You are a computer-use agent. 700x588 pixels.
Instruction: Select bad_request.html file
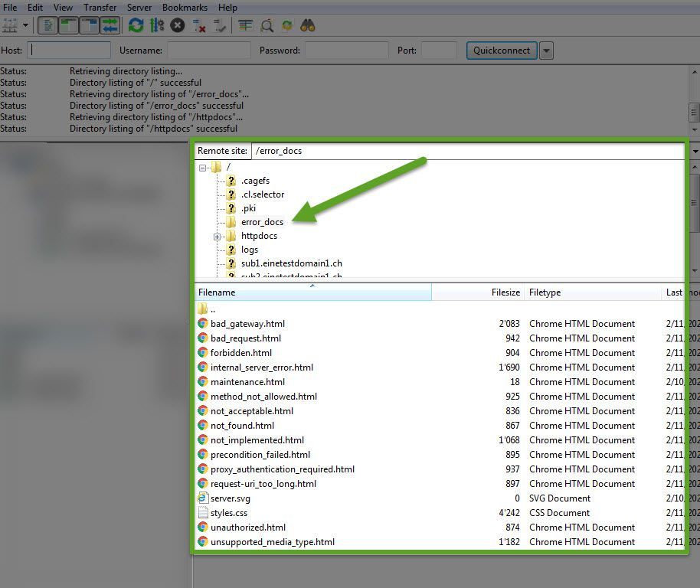point(246,338)
